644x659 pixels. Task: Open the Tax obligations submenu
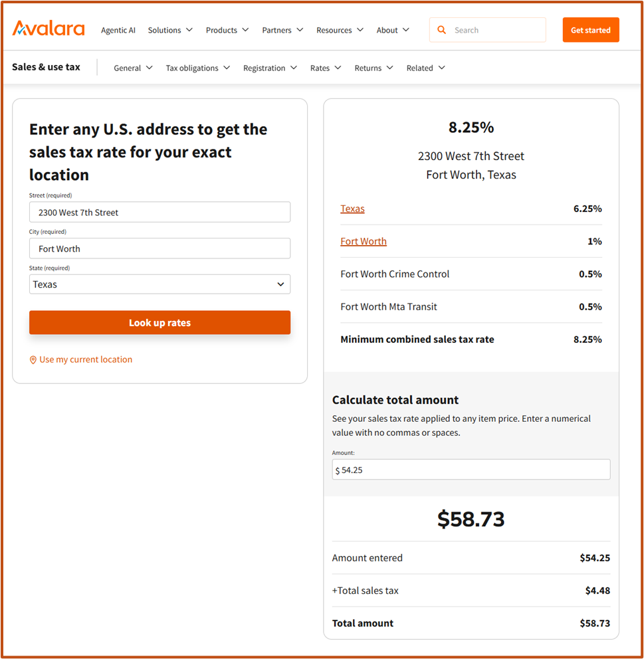point(197,68)
